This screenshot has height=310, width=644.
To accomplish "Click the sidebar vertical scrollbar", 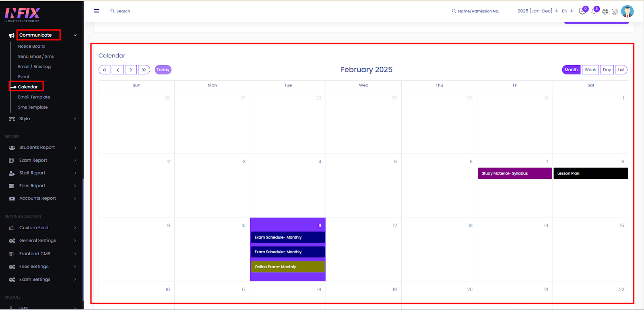I will (x=83, y=239).
